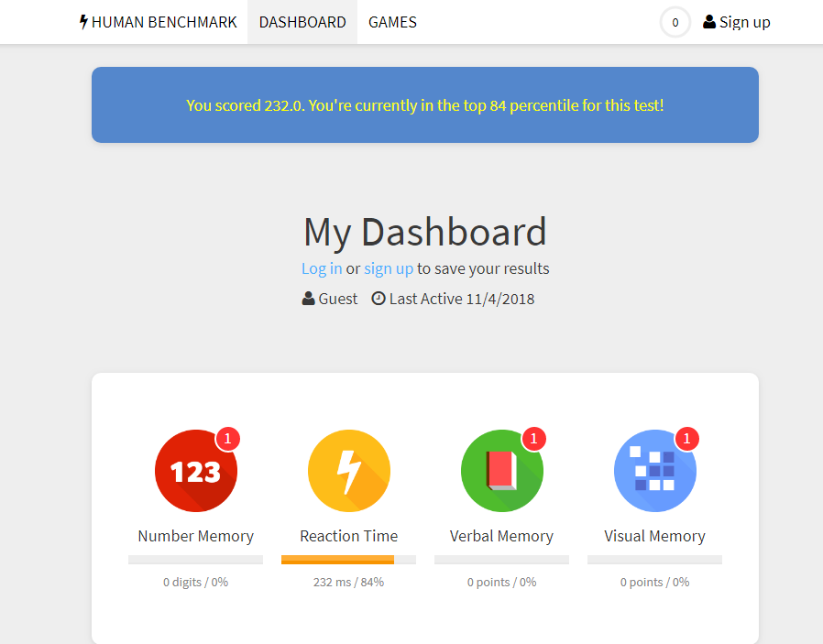Screen dimensions: 823x644
Task: Click the clock icon beside Last Active
Action: (379, 299)
